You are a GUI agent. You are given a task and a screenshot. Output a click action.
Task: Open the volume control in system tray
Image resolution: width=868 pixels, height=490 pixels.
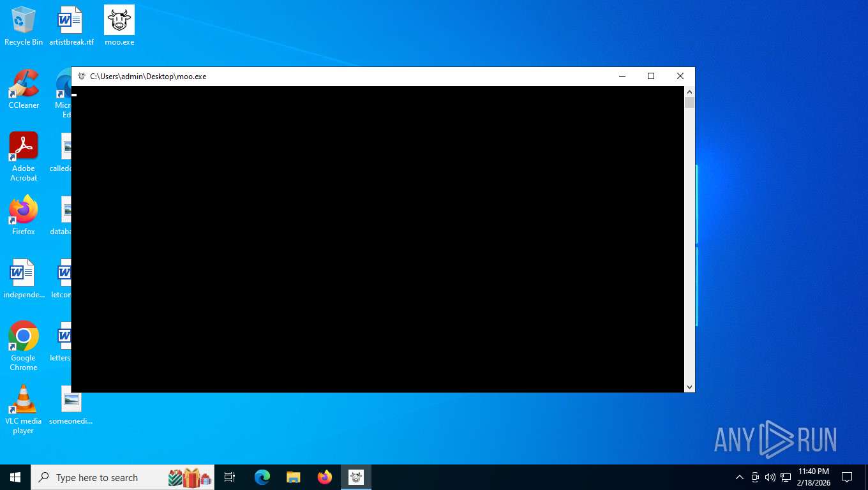(x=770, y=477)
